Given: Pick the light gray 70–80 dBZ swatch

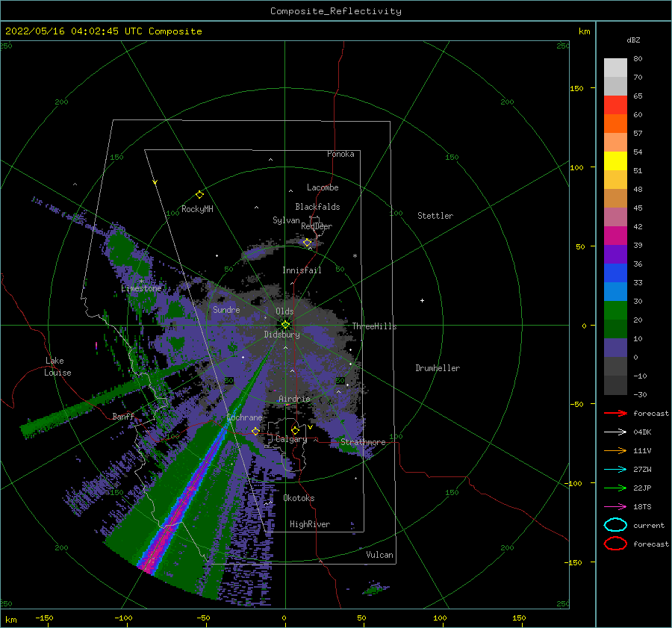Looking at the screenshot, I should click(615, 68).
